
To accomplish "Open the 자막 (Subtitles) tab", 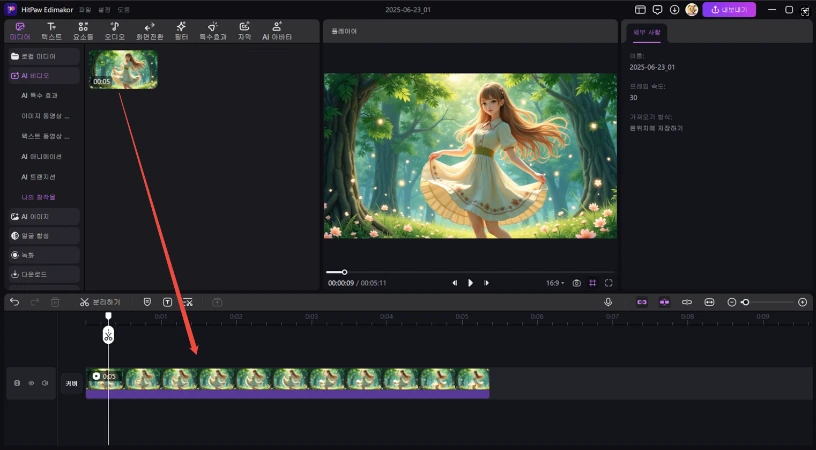I will tap(245, 31).
